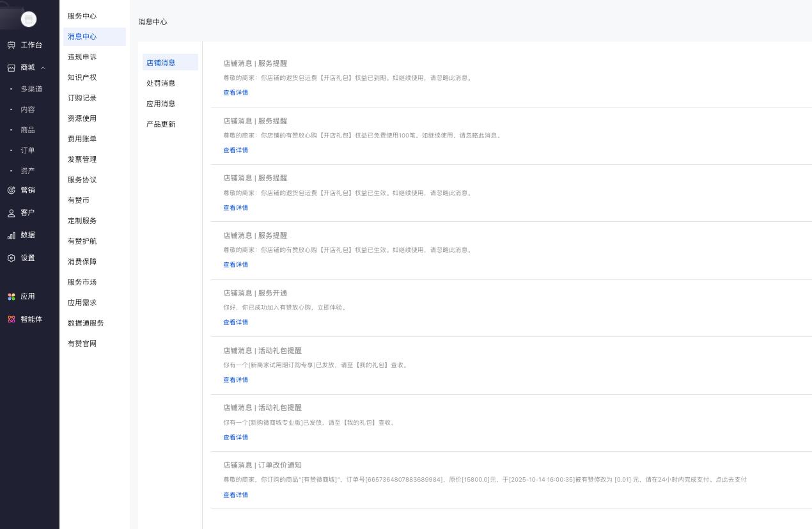The image size is (812, 529).
Task: Open 有赞官网 in the side menu
Action: tap(82, 343)
